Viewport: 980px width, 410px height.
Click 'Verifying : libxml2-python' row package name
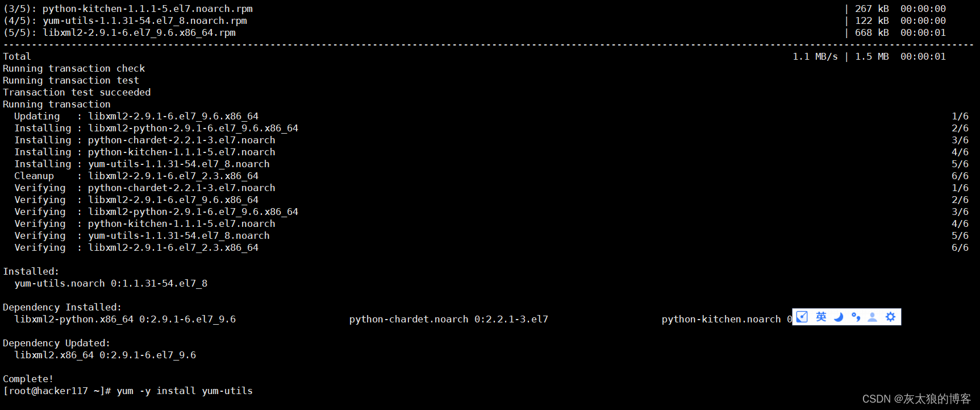pos(193,212)
